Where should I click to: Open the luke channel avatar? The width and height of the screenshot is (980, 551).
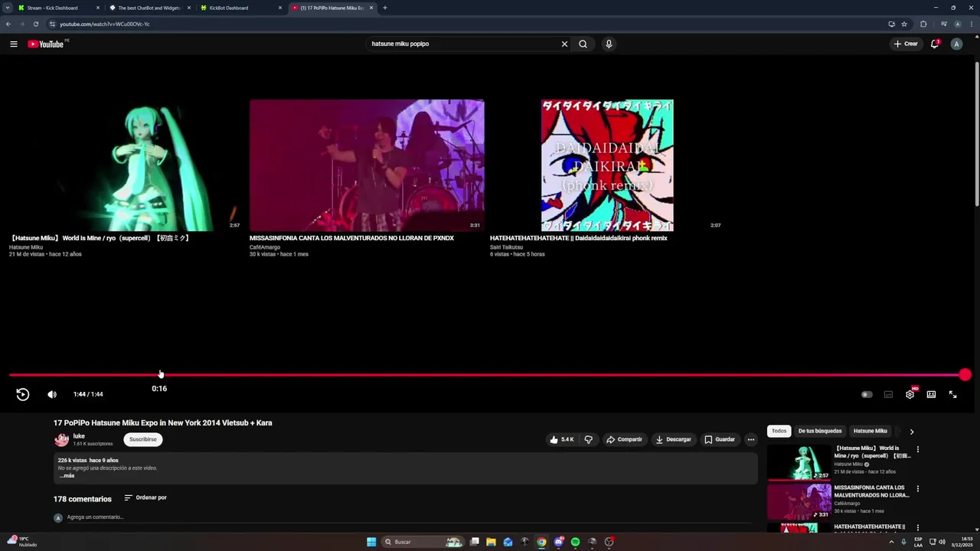(x=61, y=439)
